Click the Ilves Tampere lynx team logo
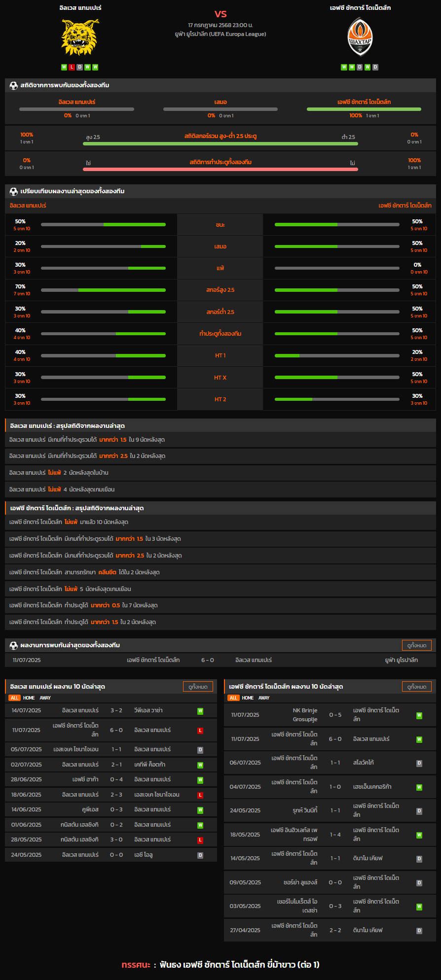 point(80,37)
